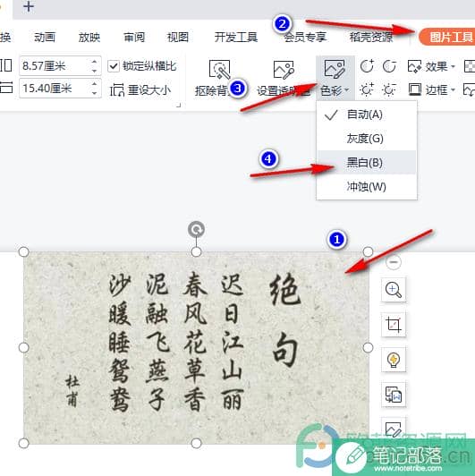The height and width of the screenshot is (476, 475).
Task: Open the 色彩 color dropdown
Action: coord(335,78)
